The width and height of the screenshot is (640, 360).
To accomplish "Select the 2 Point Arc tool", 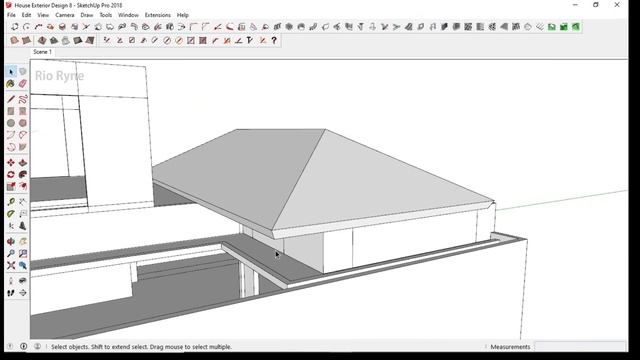I will coord(23,135).
